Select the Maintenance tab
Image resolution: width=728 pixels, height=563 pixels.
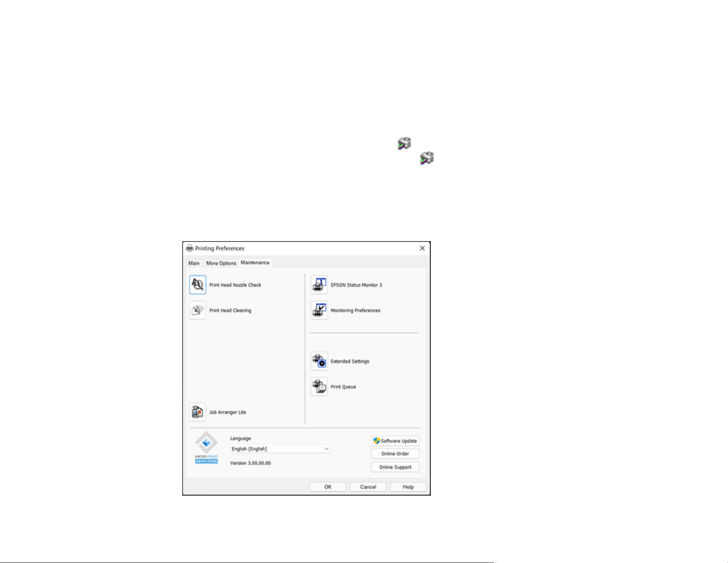tap(255, 263)
